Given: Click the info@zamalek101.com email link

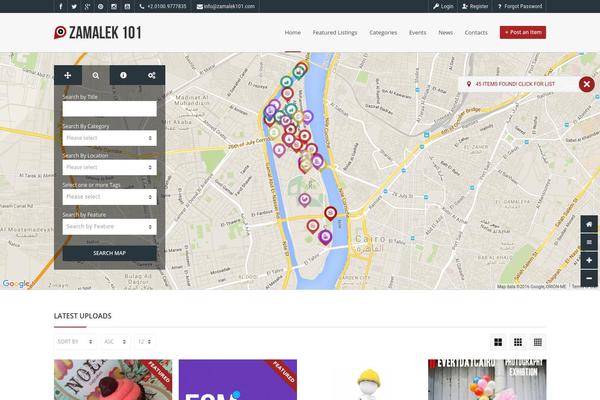Looking at the screenshot, I should pos(226,6).
